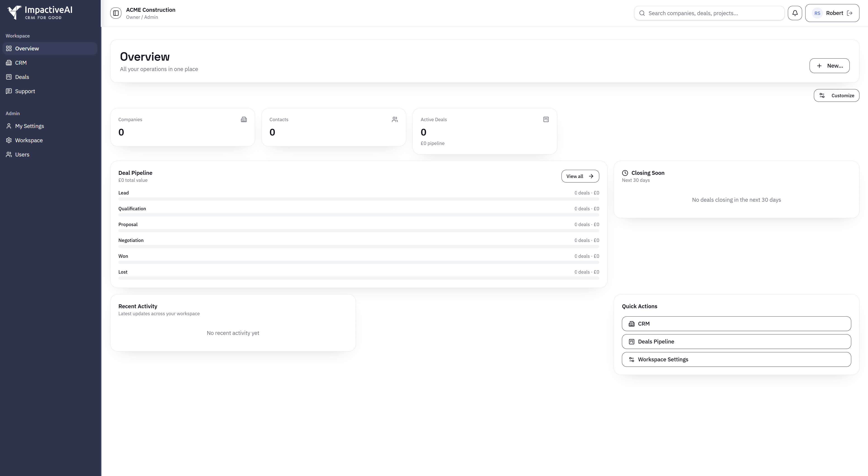Click the Active Deals card icon
868x476 pixels.
click(546, 119)
